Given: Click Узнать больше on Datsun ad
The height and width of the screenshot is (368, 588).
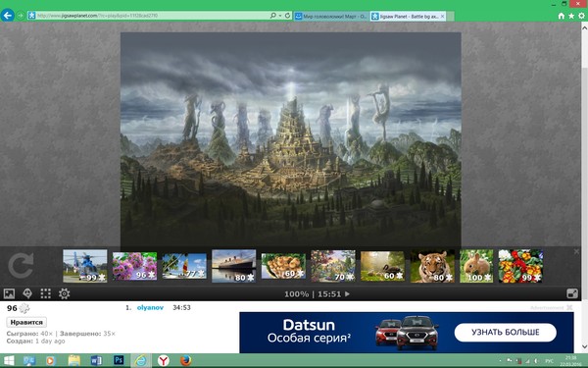Looking at the screenshot, I should point(505,333).
